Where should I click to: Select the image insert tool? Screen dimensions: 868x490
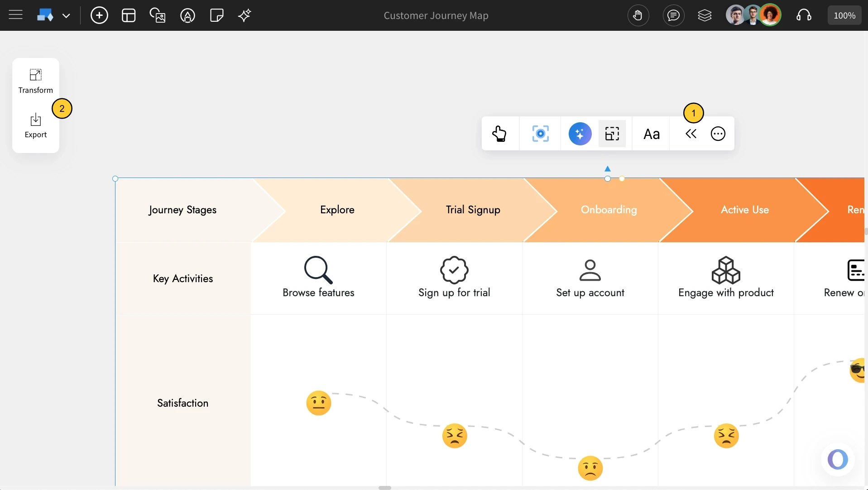point(157,15)
